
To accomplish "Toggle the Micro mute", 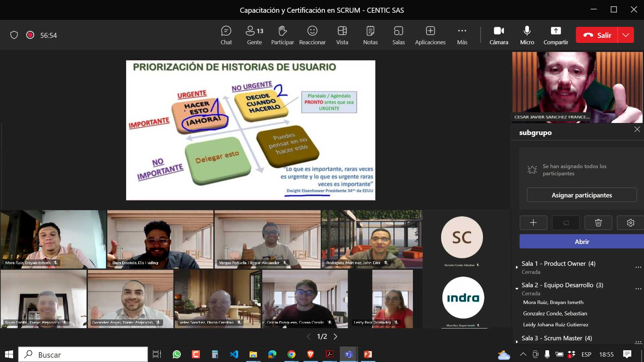I will click(x=527, y=35).
